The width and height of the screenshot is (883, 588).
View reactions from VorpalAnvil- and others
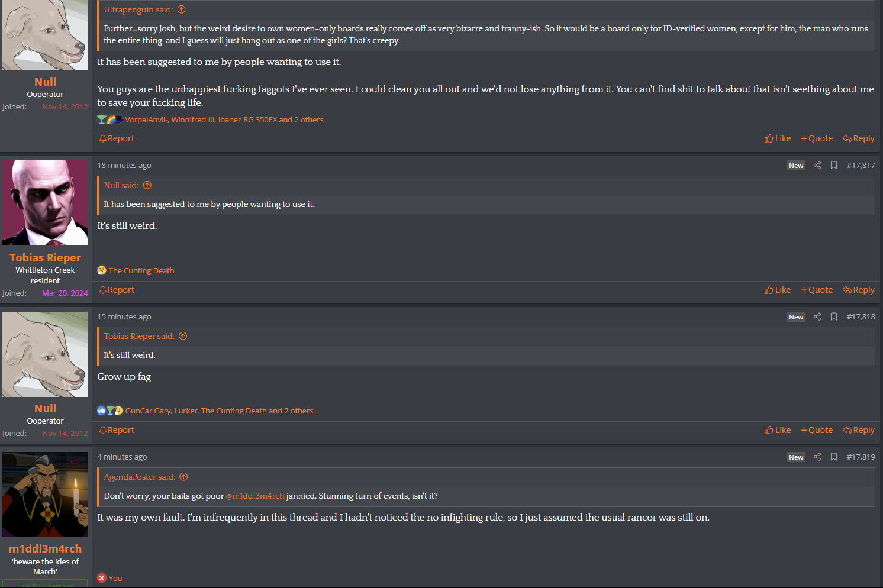(224, 119)
